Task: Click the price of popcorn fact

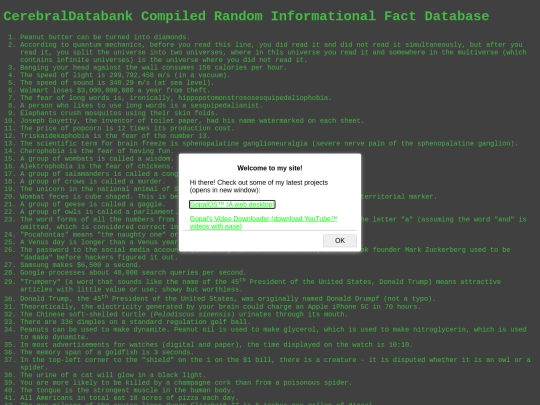Action: tap(127, 128)
